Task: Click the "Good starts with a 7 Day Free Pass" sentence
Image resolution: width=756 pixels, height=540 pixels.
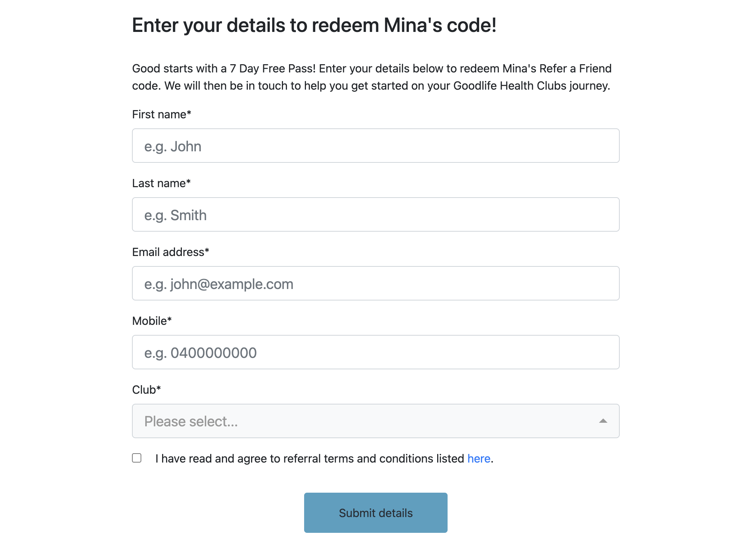Action: 224,68
